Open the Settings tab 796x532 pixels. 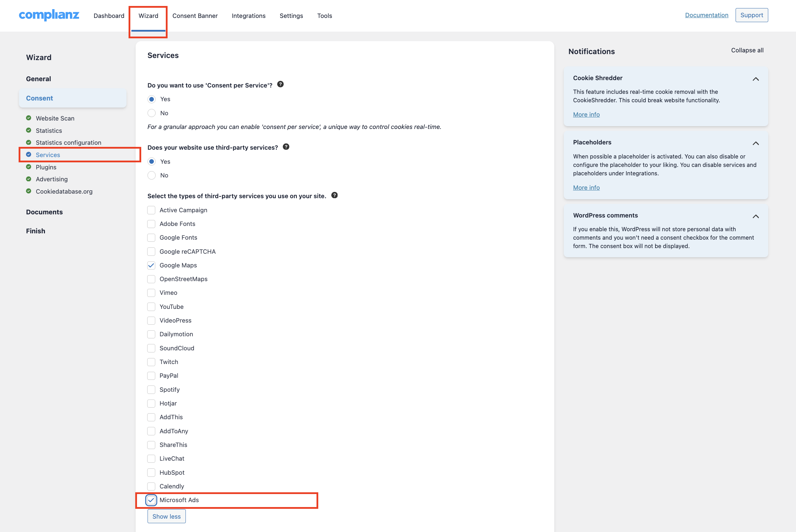[x=291, y=16]
